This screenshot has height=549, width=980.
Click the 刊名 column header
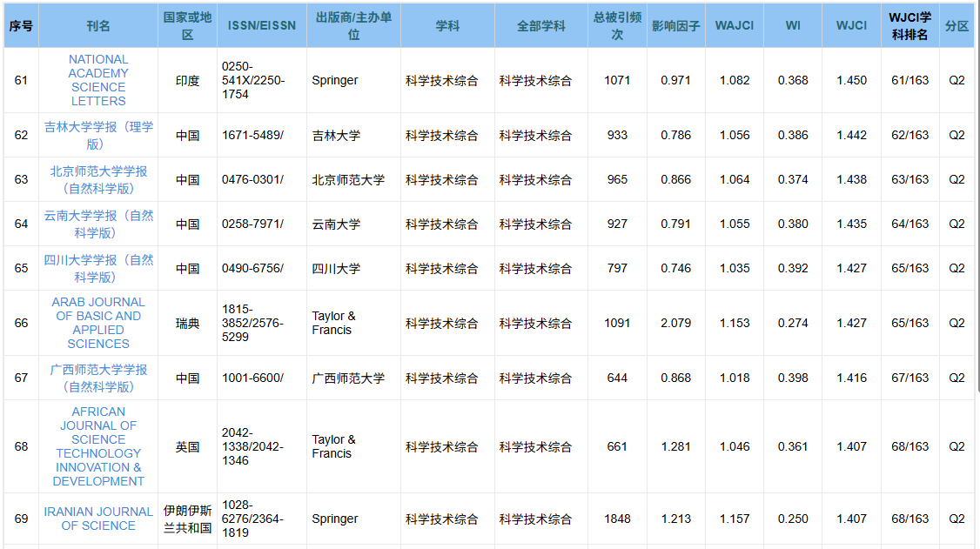pos(98,26)
